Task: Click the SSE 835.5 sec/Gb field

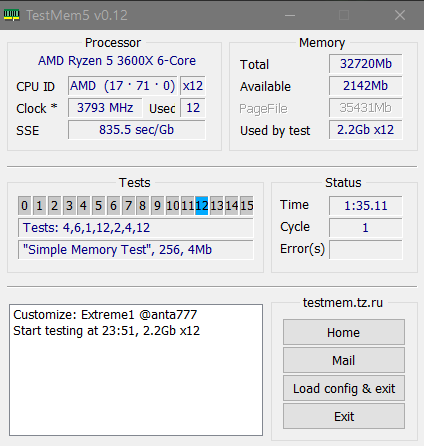Action: [x=137, y=130]
